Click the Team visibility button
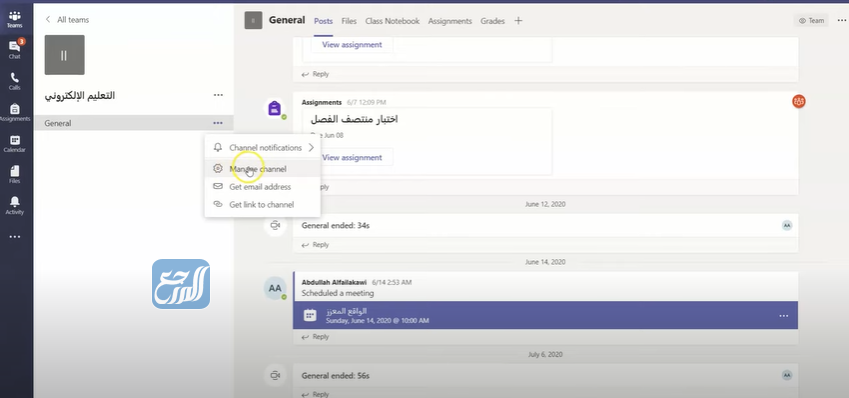Screen dimensions: 849x398 811,21
